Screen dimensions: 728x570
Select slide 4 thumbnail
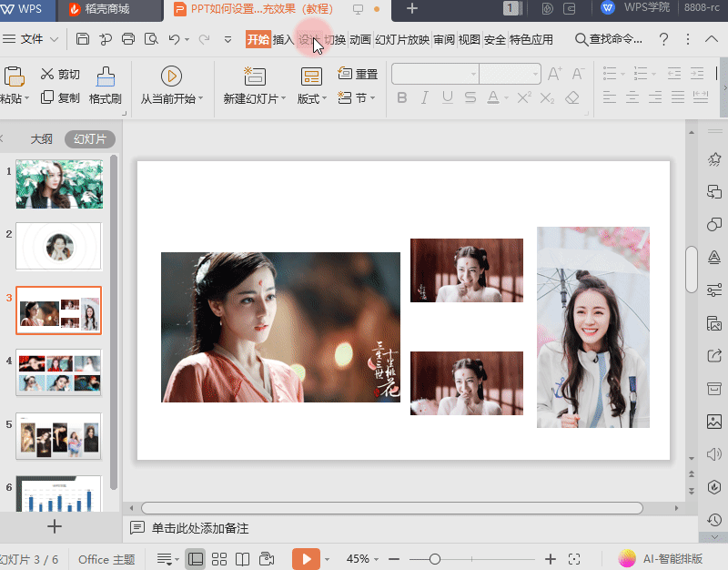(x=59, y=372)
